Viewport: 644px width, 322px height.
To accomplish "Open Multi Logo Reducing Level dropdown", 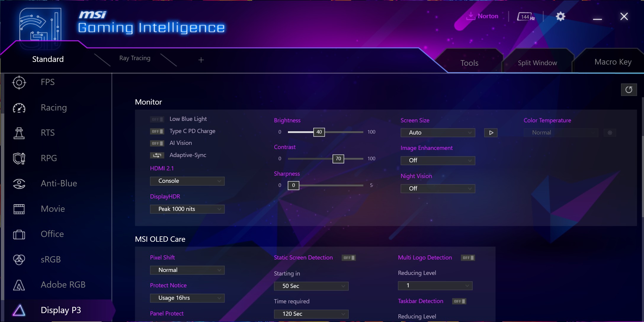I will tap(435, 286).
